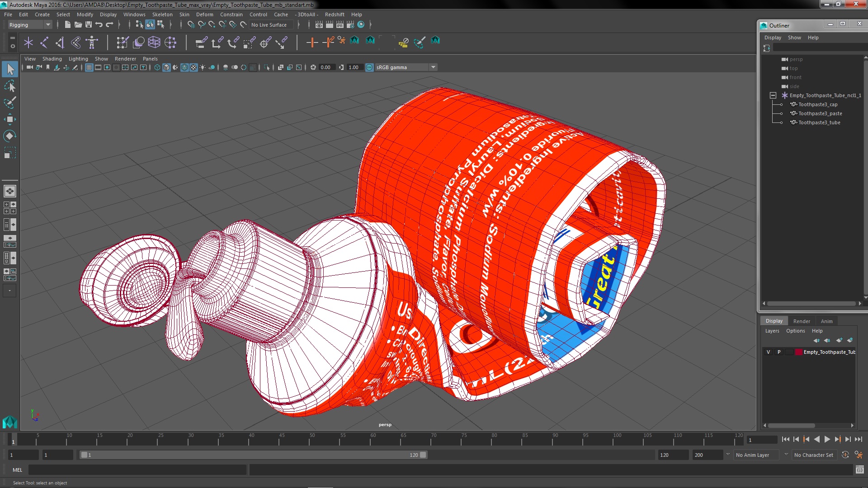This screenshot has height=488, width=868.
Task: Click the Redo arrow icon
Action: [109, 24]
